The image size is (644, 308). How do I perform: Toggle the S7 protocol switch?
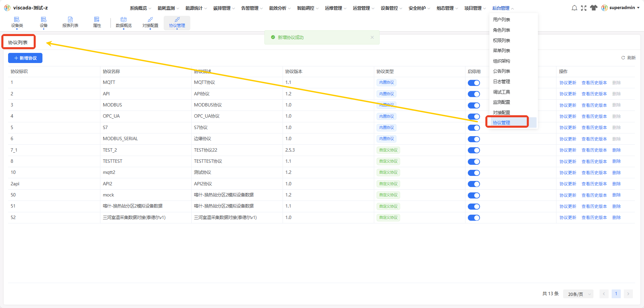tap(474, 128)
